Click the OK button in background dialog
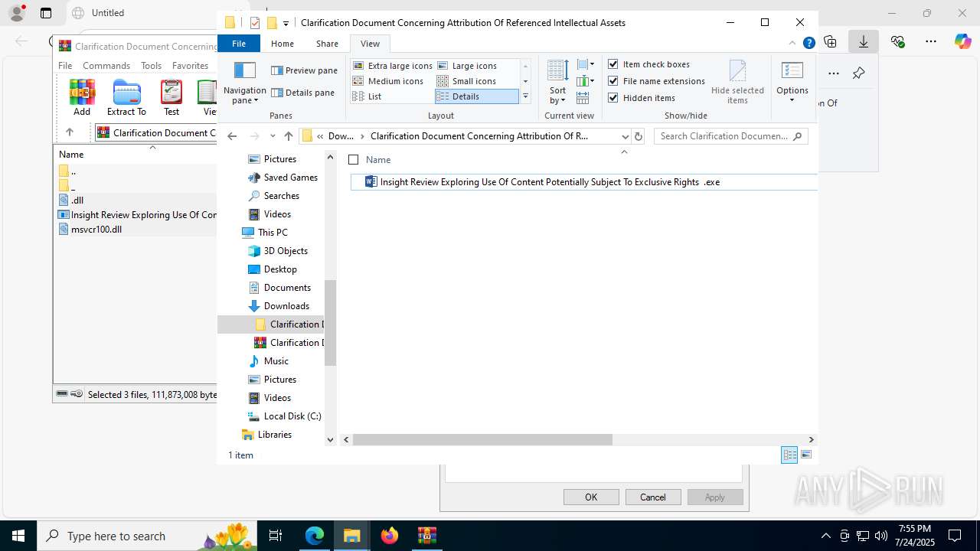Image resolution: width=980 pixels, height=551 pixels. pos(591,497)
